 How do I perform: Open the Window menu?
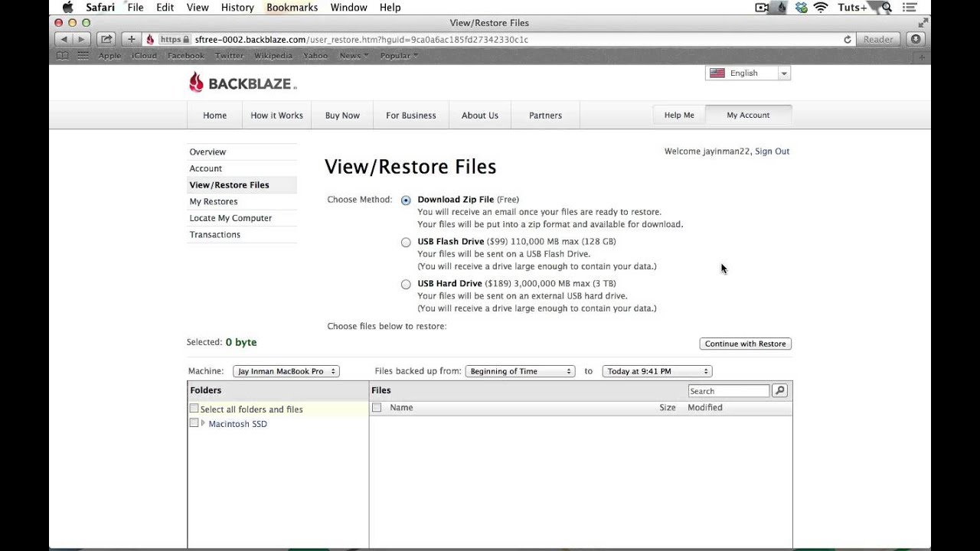tap(348, 7)
